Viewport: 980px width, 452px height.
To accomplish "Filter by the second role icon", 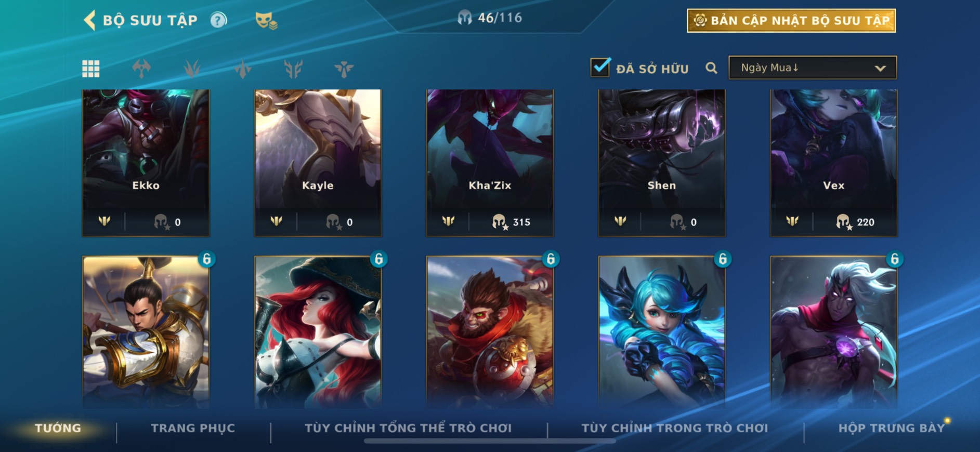I will point(192,69).
